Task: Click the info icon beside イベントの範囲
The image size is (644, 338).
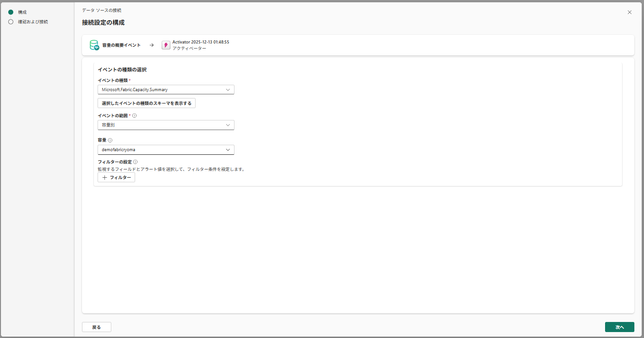Action: (x=134, y=116)
